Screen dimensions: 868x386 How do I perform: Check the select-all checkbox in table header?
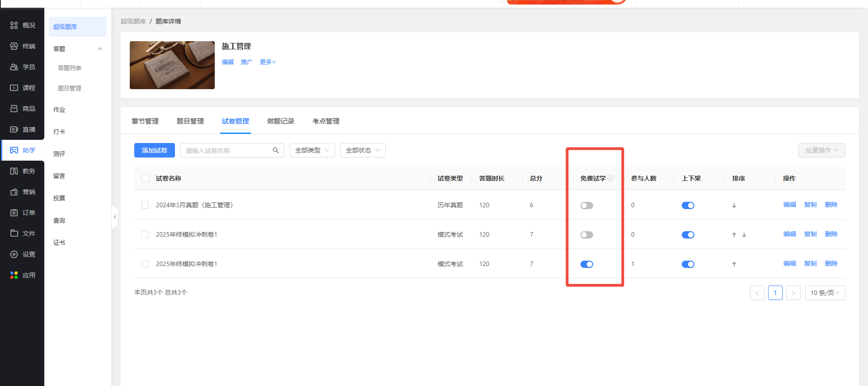pyautogui.click(x=145, y=178)
